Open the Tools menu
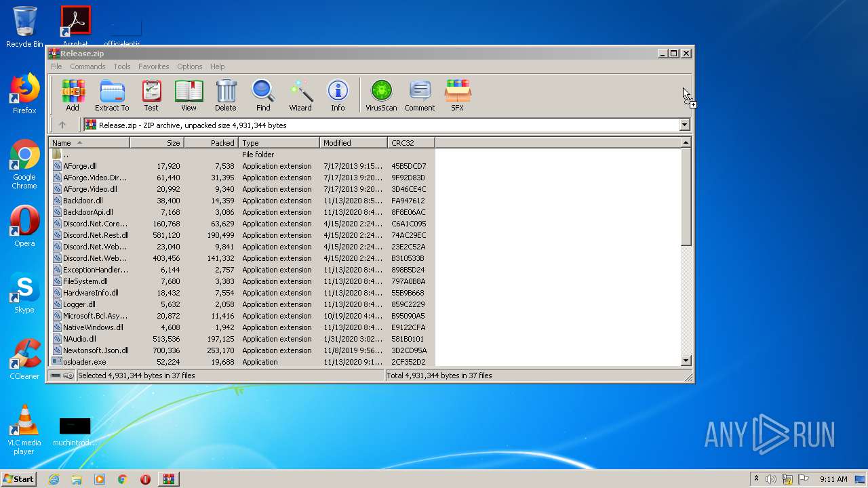This screenshot has height=488, width=868. point(122,66)
